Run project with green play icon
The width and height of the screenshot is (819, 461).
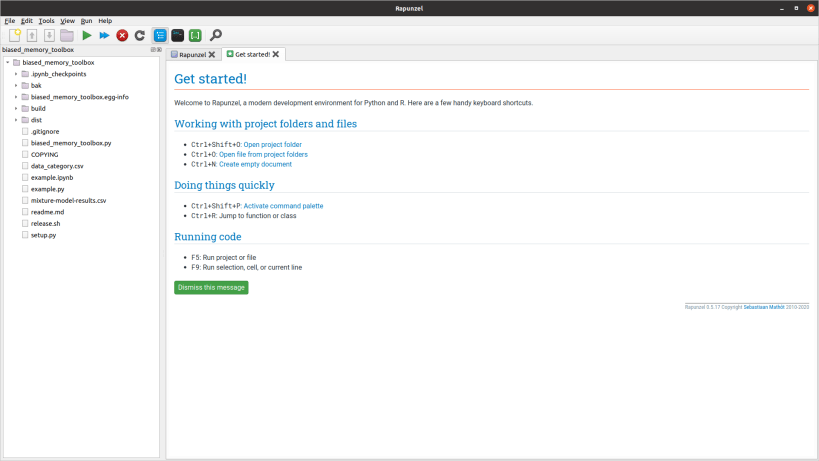[87, 36]
